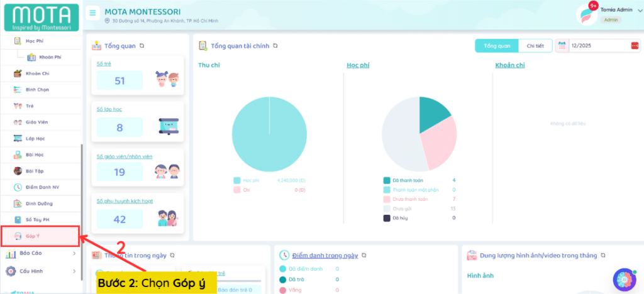Refresh the Tổng quan panel

coord(142,46)
